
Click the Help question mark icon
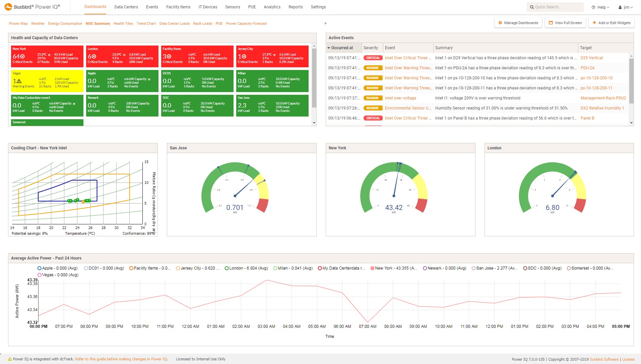pos(593,7)
